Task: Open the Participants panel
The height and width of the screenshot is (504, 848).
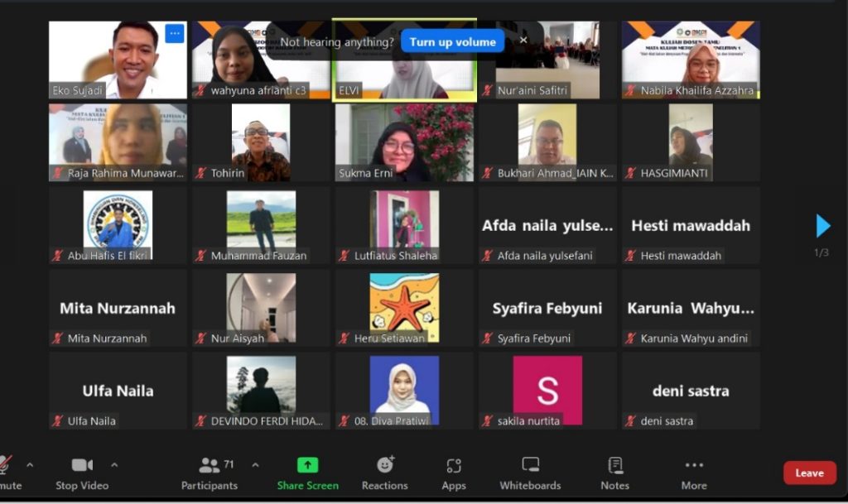Action: pyautogui.click(x=210, y=473)
